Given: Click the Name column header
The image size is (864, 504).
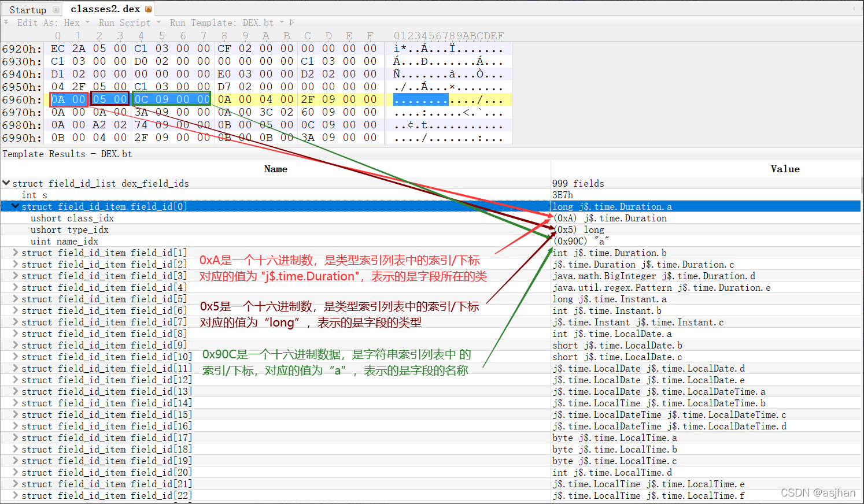Looking at the screenshot, I should pyautogui.click(x=275, y=169).
